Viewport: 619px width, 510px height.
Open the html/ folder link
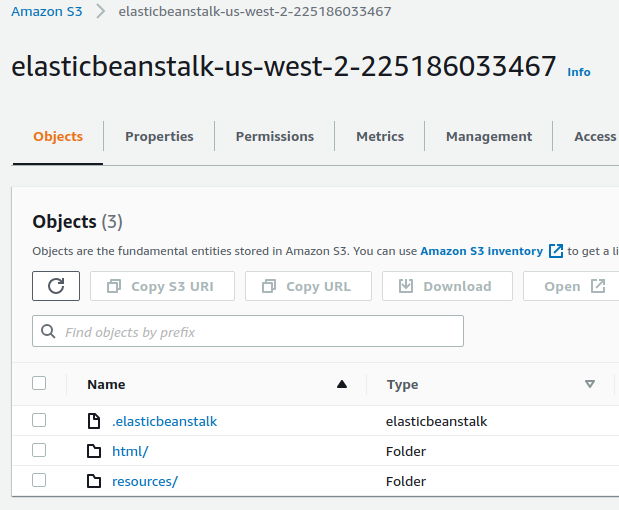(130, 451)
